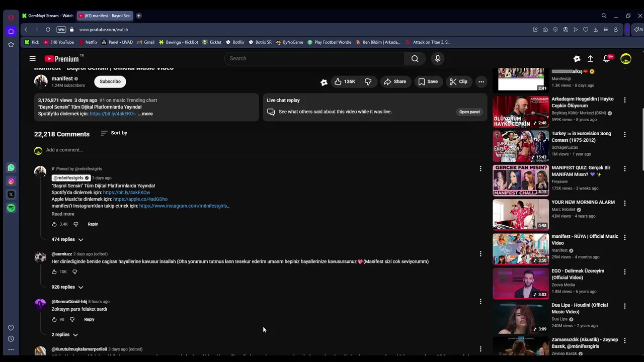Screen dimensions: 644x362
Task: Click the YouTube search input field
Action: click(314, 59)
